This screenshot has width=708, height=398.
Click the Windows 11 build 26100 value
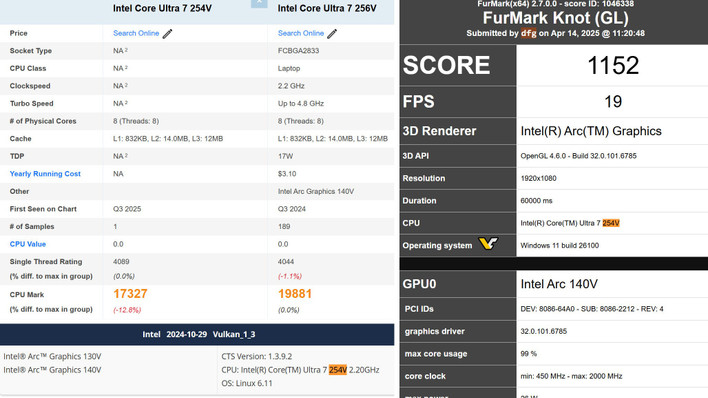pyautogui.click(x=559, y=246)
